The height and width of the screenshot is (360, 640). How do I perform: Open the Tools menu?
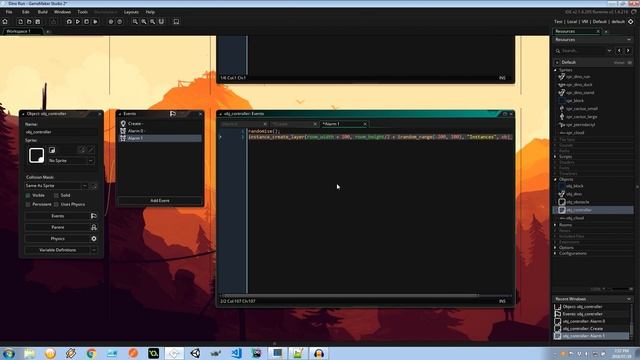82,12
